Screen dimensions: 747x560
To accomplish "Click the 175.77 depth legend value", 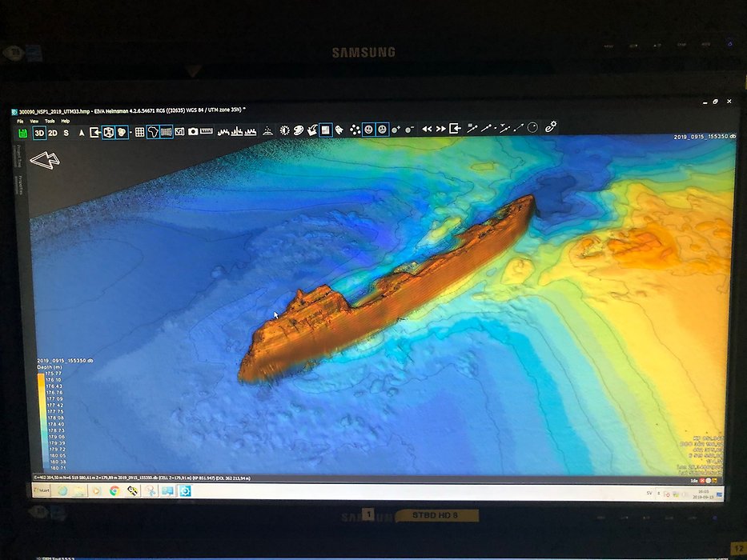I will pyautogui.click(x=54, y=374).
